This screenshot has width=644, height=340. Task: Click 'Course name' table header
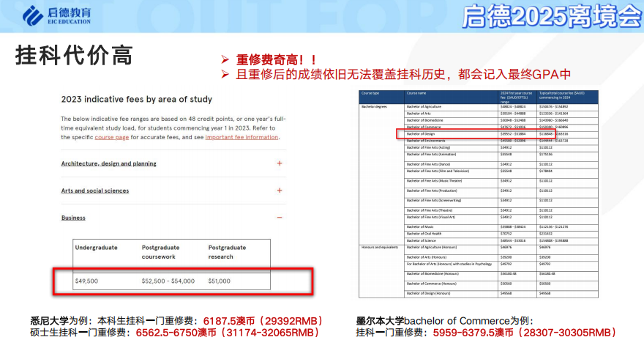[416, 93]
